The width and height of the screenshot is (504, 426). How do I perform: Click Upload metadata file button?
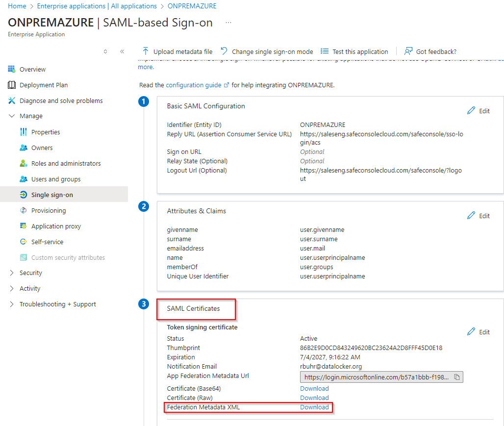click(177, 51)
